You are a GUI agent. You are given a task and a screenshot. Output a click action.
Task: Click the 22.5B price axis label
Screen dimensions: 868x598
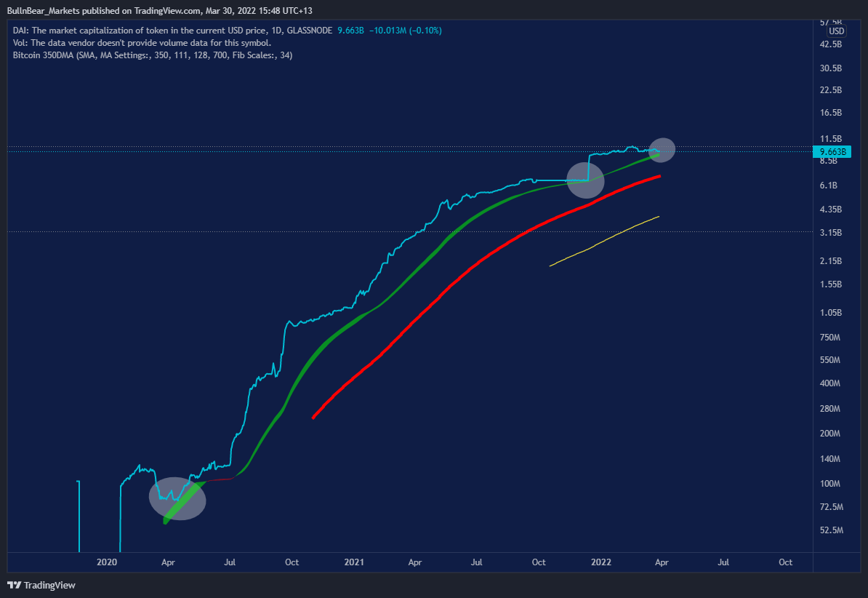(x=830, y=89)
